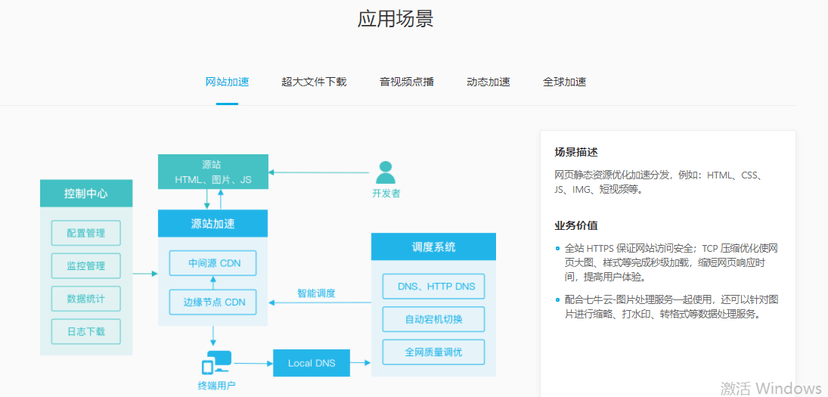Click the 应用场景 page heading
The height and width of the screenshot is (397, 828).
[x=396, y=19]
